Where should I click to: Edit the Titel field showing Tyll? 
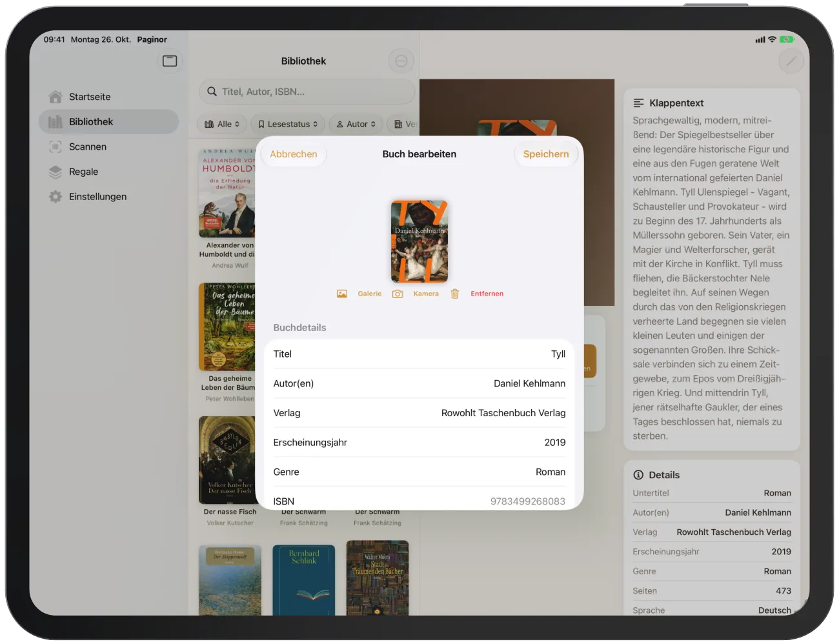tap(419, 354)
